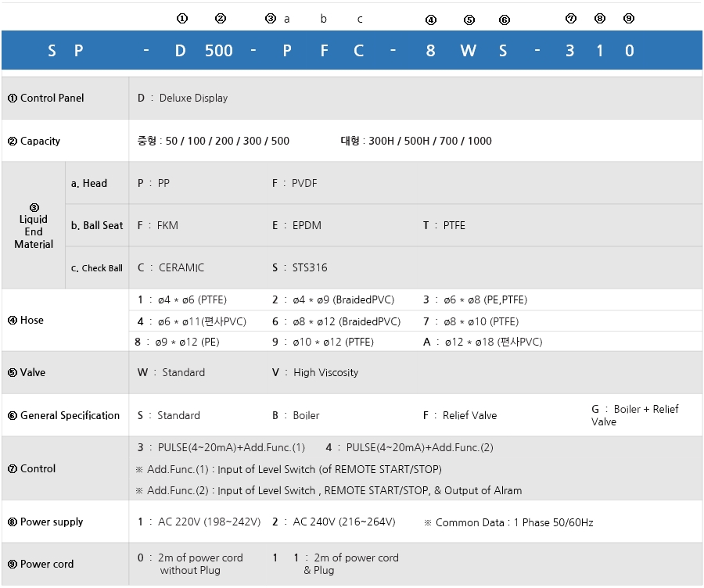Click "500" in the blue model banner
Viewport: 704px width, 588px height.
point(219,51)
